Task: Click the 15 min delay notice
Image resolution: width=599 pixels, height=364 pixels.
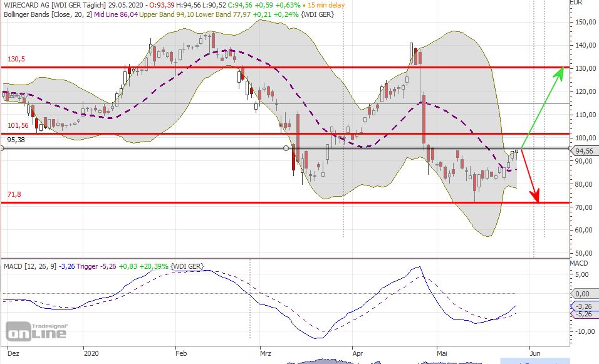Action: point(326,5)
